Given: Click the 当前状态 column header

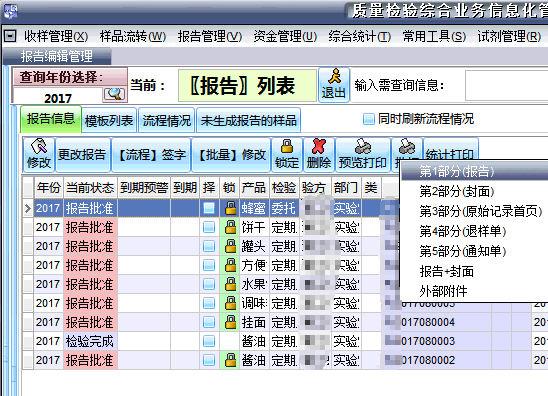Looking at the screenshot, I should (90, 188).
